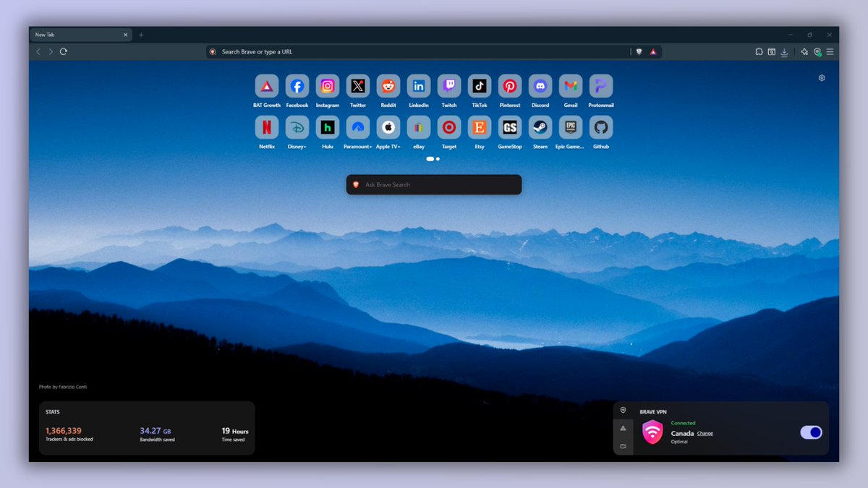Click the pink Brave VPN shield logo
The height and width of the screenshot is (488, 868).
pyautogui.click(x=652, y=432)
